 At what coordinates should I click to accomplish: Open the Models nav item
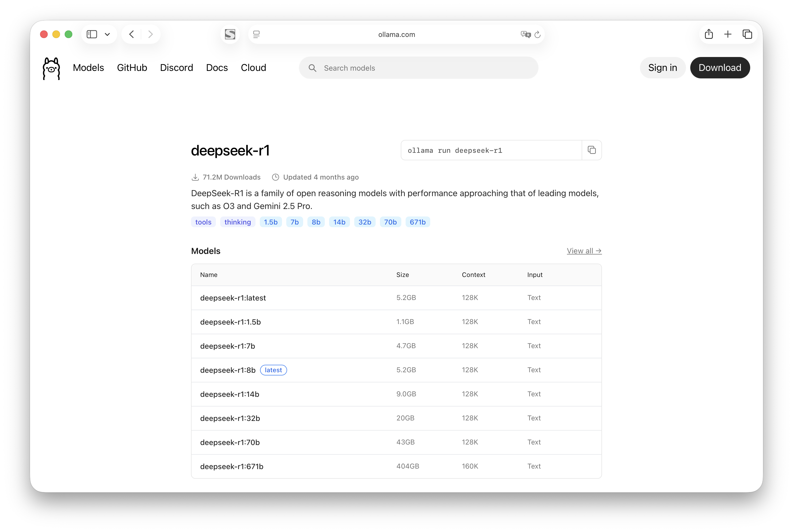tap(88, 67)
